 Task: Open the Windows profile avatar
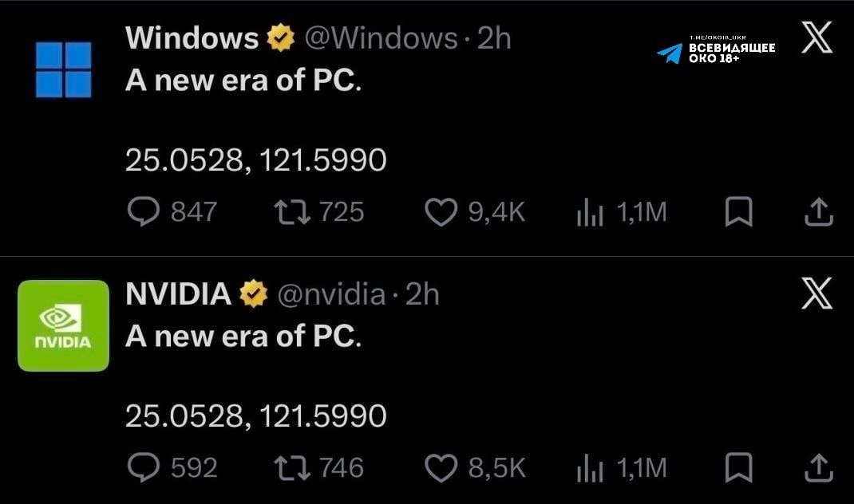click(x=63, y=69)
